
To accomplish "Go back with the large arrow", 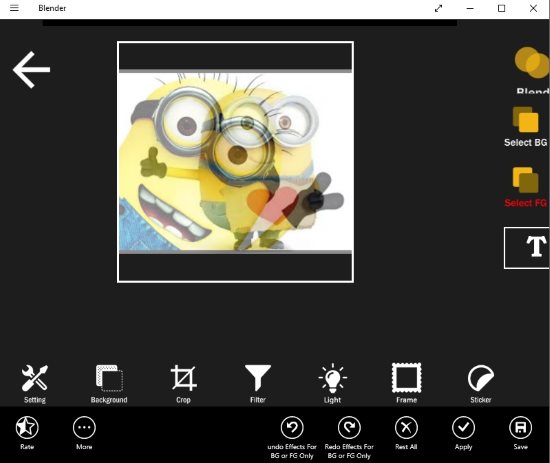I will [x=32, y=69].
